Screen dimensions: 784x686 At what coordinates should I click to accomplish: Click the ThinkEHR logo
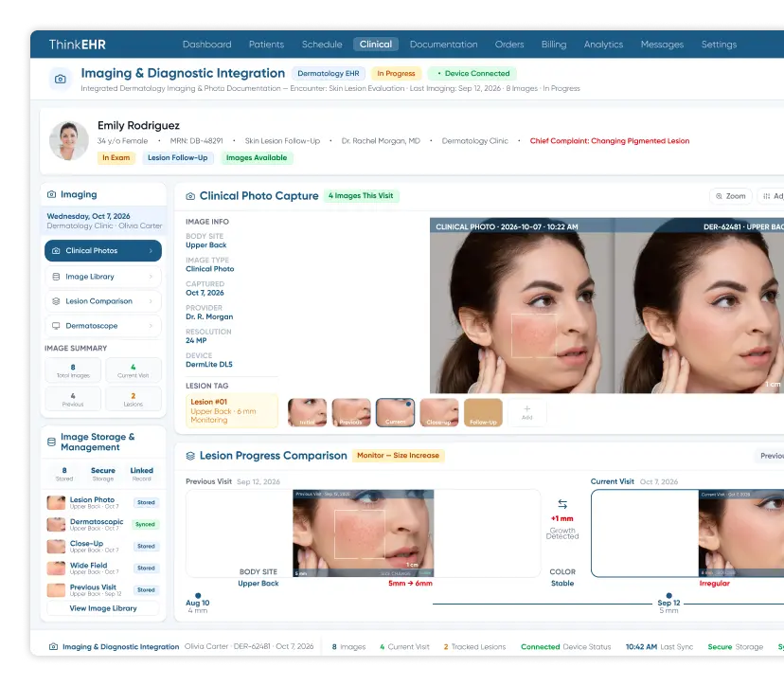[x=78, y=44]
